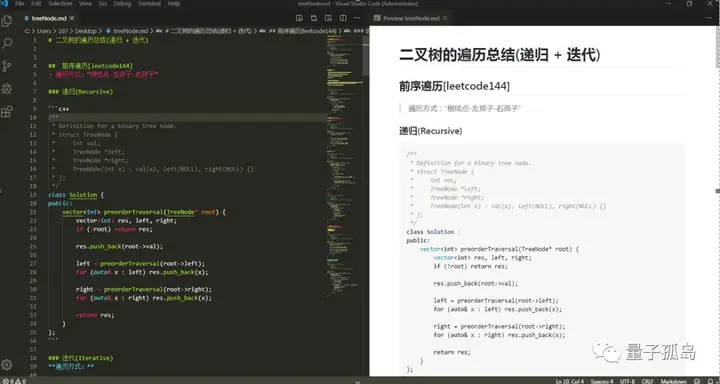Click Desktop in the breadcrumb path
Screen dimensions: 720x384
(x=86, y=31)
